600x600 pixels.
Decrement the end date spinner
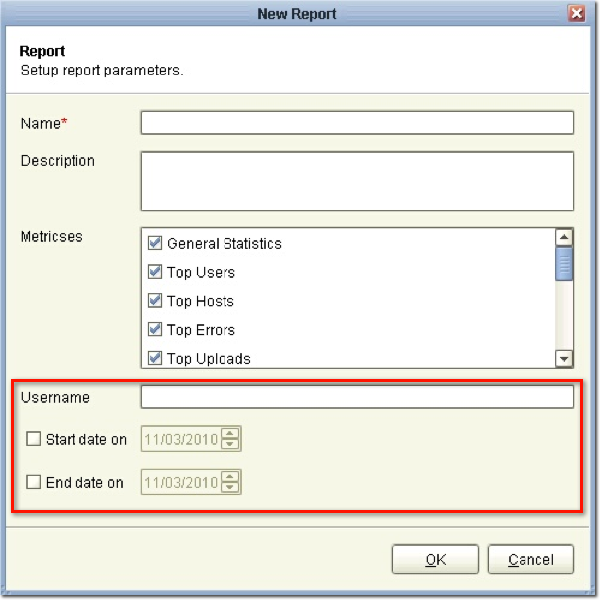(231, 488)
